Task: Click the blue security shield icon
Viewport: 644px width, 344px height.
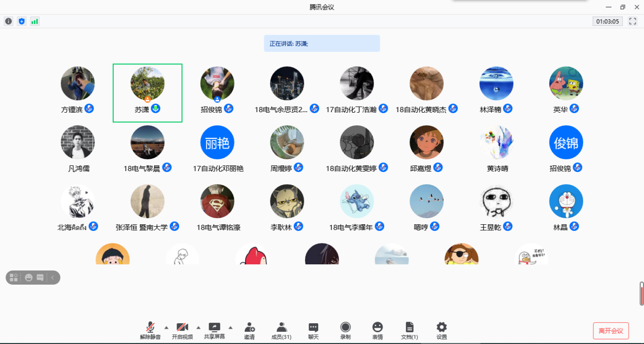Action: point(21,21)
